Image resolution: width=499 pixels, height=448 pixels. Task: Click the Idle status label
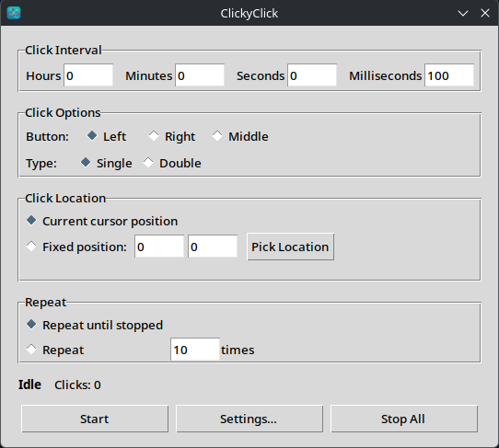[29, 385]
